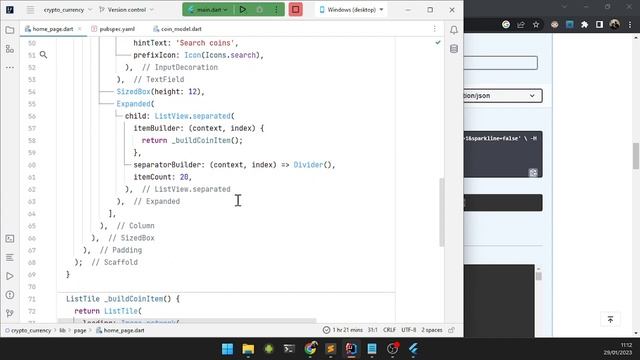The height and width of the screenshot is (360, 640).
Task: Click the 1 hr 21 mins status entry
Action: pos(343,330)
